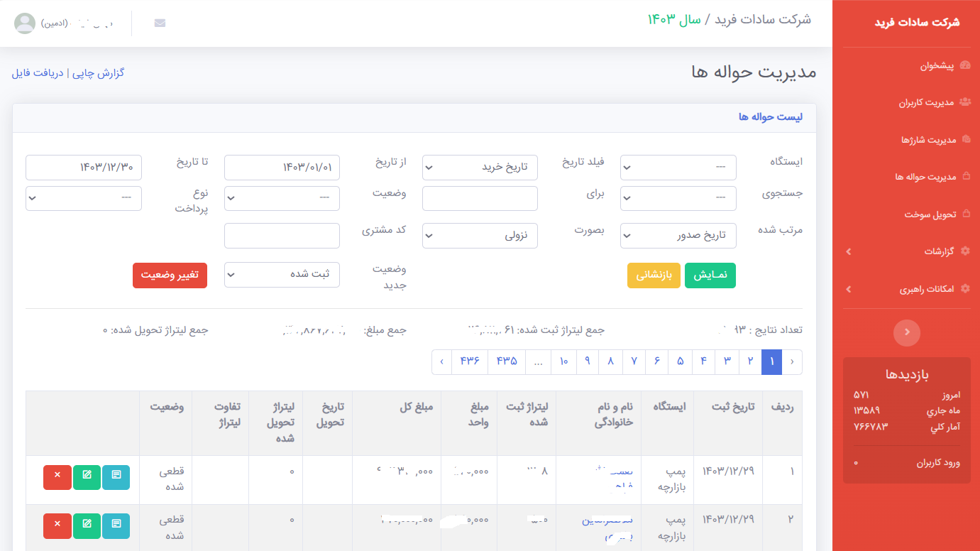Click the red تغییر وضعیت button
Image resolution: width=980 pixels, height=551 pixels.
click(170, 275)
